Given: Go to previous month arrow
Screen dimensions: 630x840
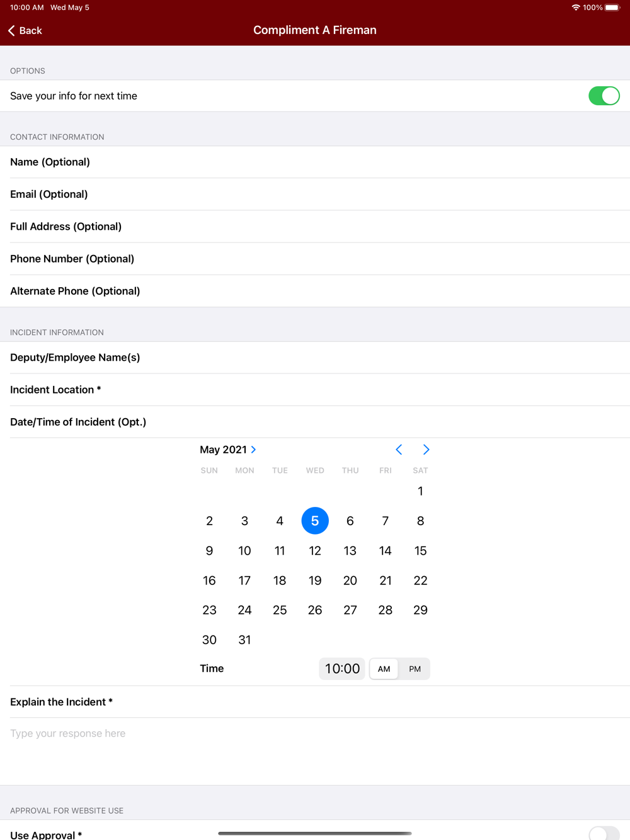Looking at the screenshot, I should point(399,450).
